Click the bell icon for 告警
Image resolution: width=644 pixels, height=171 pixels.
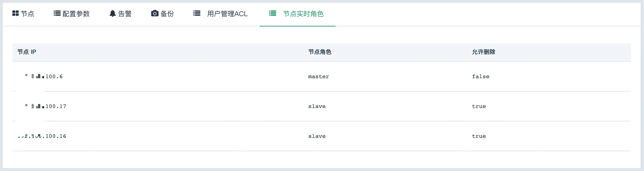(x=113, y=13)
